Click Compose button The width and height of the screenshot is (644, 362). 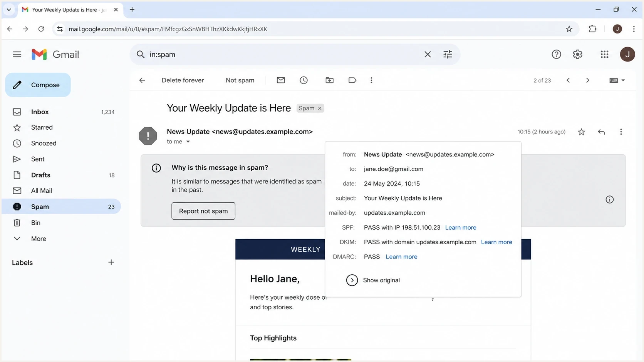pos(38,85)
